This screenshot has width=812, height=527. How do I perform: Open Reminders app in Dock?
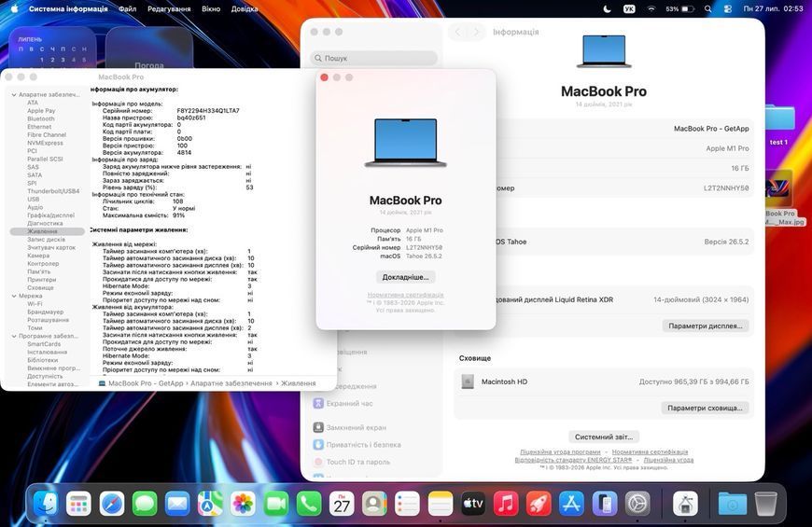coord(408,503)
